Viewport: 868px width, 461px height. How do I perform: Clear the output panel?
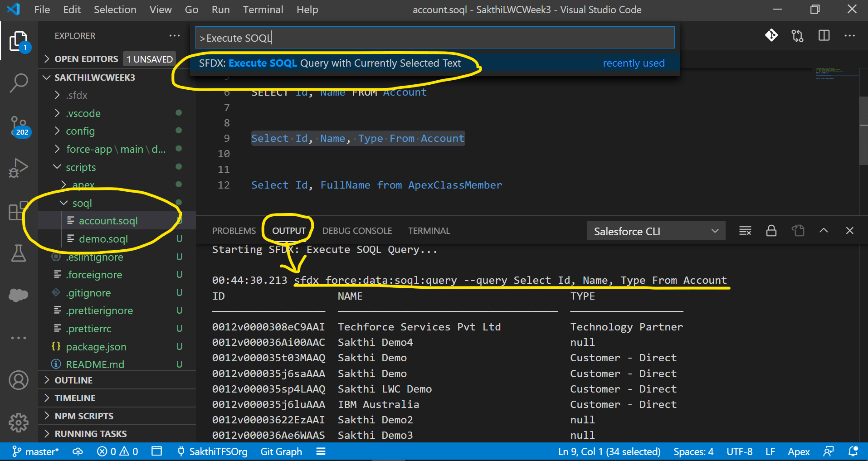click(745, 231)
